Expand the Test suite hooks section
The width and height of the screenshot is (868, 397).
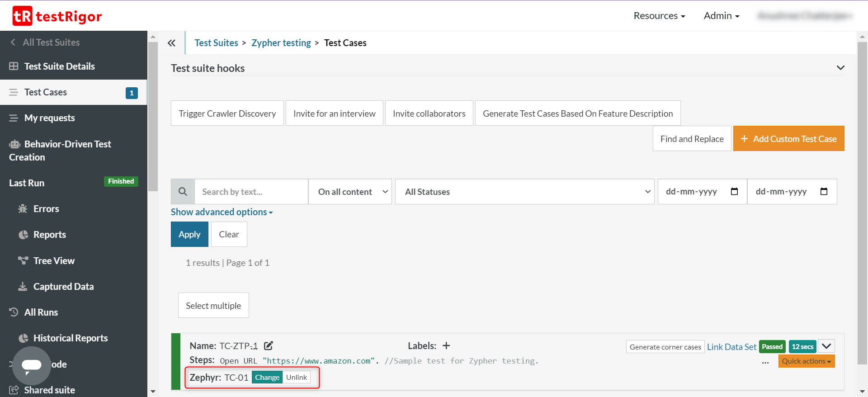840,68
